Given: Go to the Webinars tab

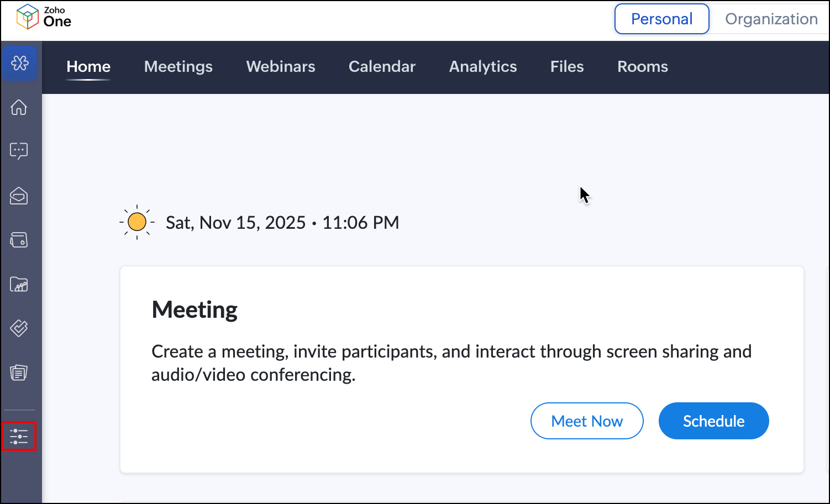Looking at the screenshot, I should (281, 67).
